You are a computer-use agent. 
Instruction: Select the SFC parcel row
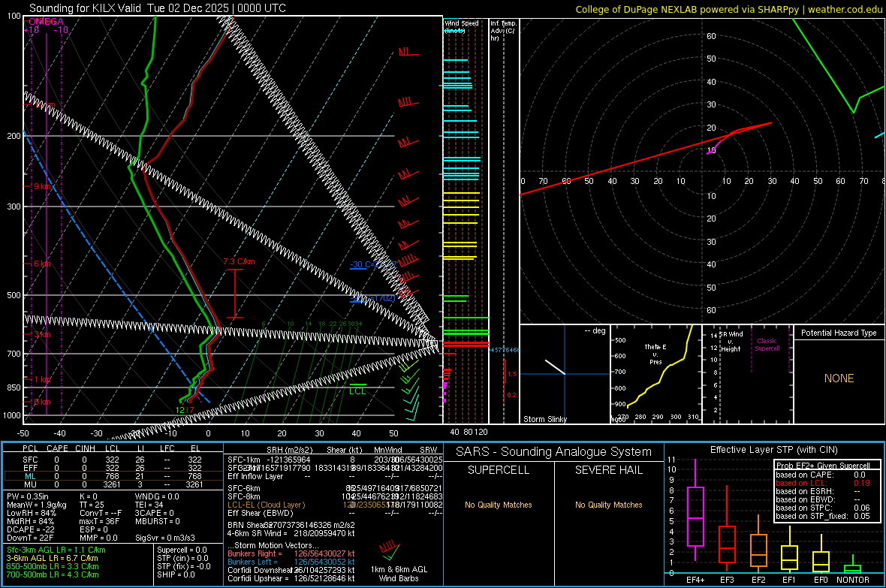click(113, 460)
